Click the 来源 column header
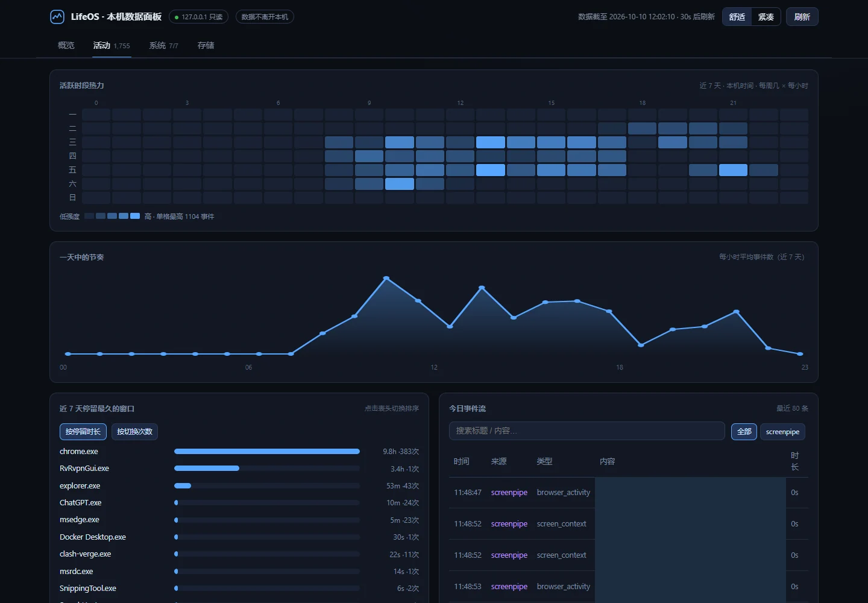Image resolution: width=868 pixels, height=603 pixels. click(499, 461)
